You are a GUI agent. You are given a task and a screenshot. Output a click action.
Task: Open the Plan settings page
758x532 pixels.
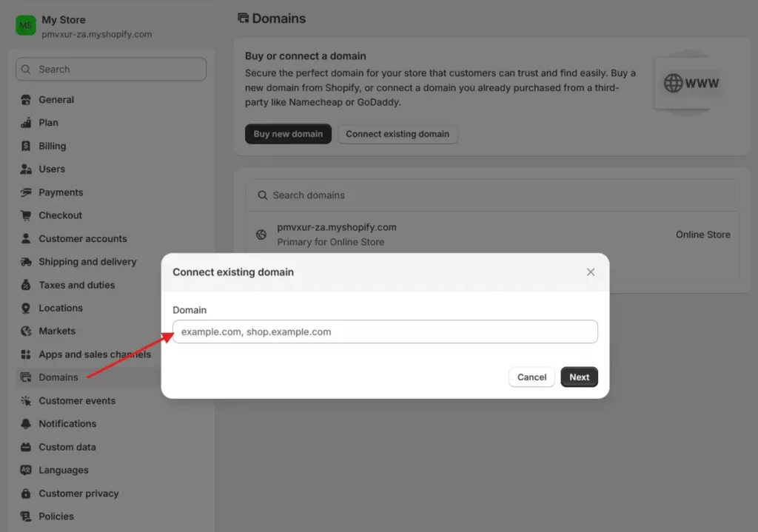[x=48, y=123]
